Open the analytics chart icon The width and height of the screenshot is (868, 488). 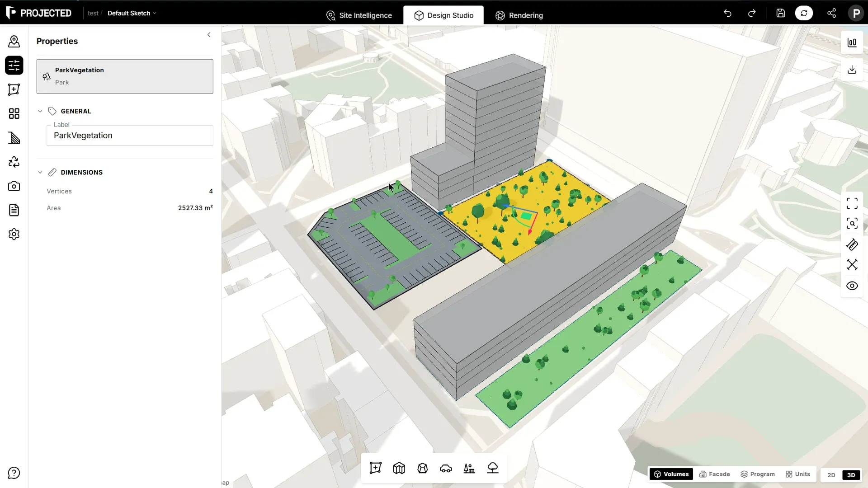coord(852,42)
